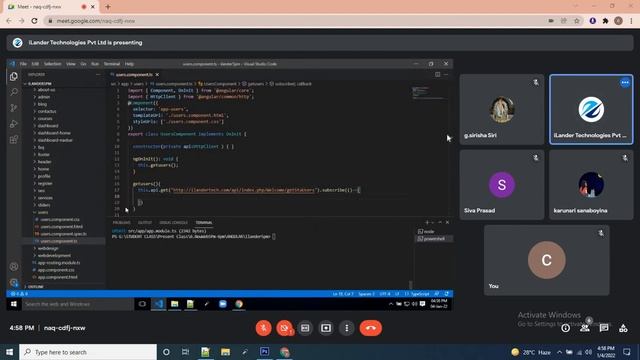This screenshot has height=360, width=640.
Task: Open users.component.html file in Explorer
Action: [61, 227]
